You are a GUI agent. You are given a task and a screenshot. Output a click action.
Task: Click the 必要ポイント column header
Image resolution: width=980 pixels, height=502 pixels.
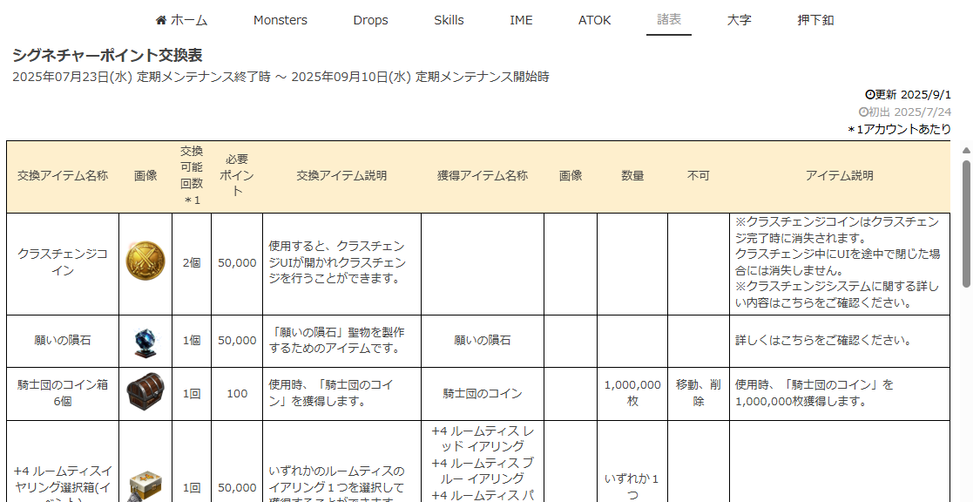tap(237, 176)
